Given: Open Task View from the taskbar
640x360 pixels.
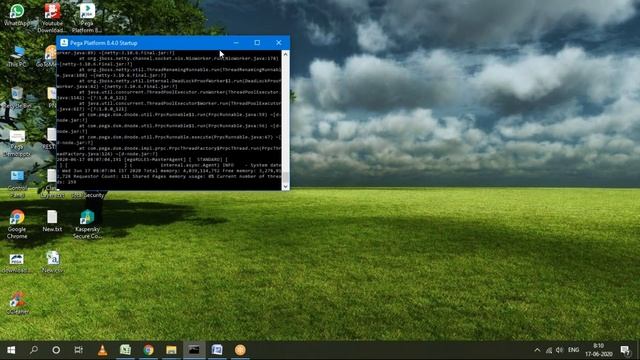Looking at the screenshot, I should (x=79, y=350).
